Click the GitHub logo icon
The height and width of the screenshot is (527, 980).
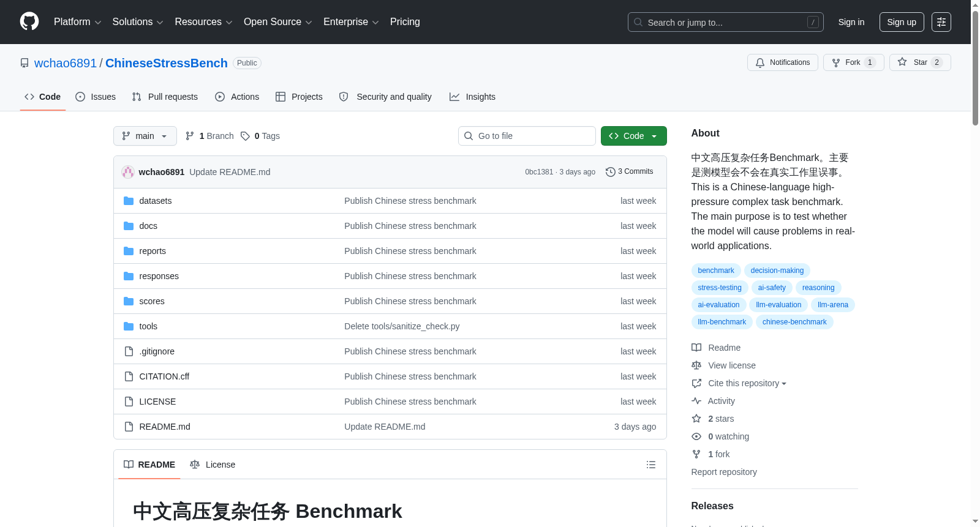[x=29, y=22]
